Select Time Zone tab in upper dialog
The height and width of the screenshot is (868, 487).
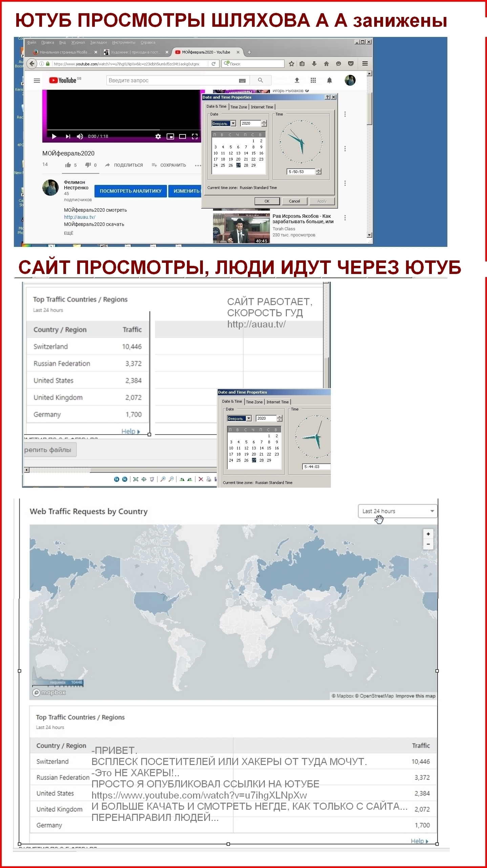tap(239, 107)
